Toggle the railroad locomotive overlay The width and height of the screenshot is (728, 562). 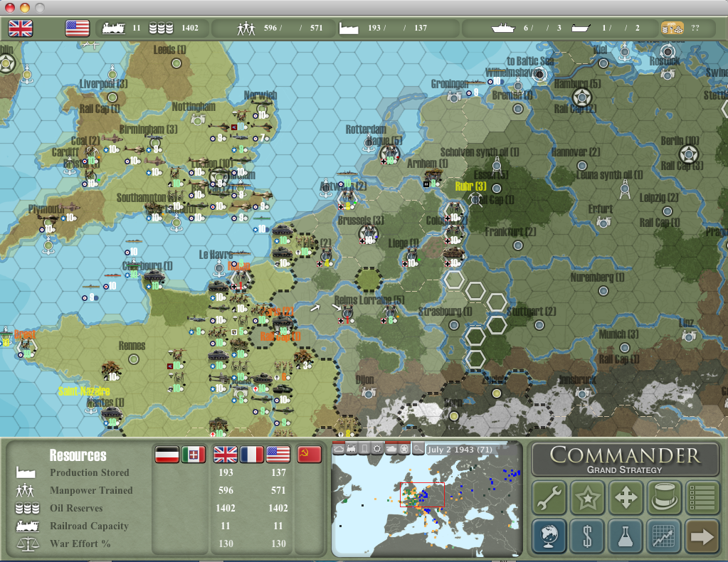[352, 449]
